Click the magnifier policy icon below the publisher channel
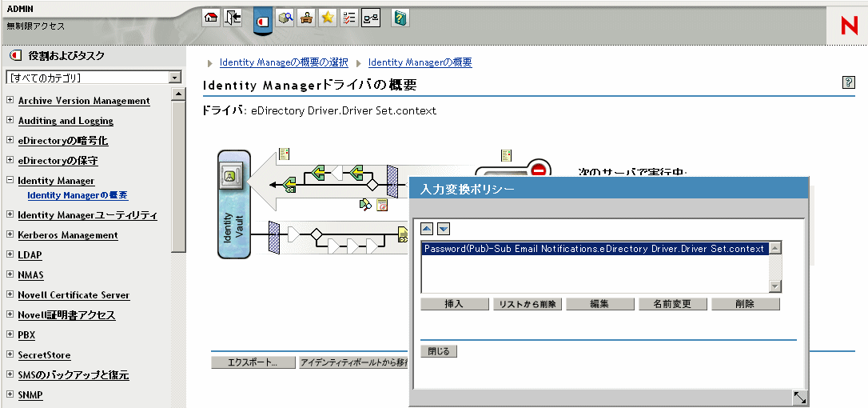868x408 pixels. pyautogui.click(x=365, y=205)
